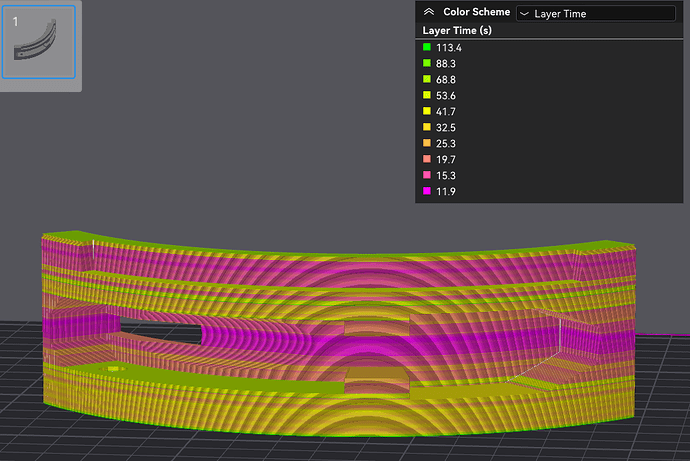The height and width of the screenshot is (461, 690).
Task: Click the Layer Time (s) legend header
Action: (457, 31)
